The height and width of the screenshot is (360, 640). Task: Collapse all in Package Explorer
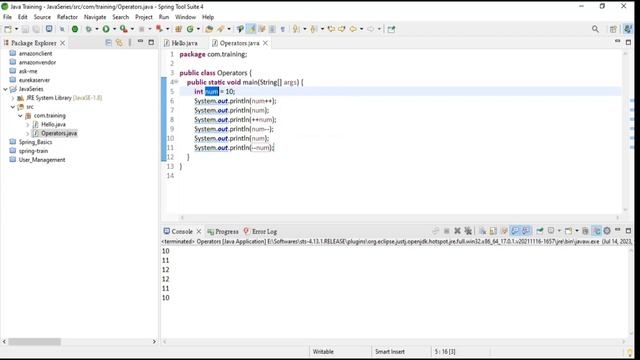point(108,42)
